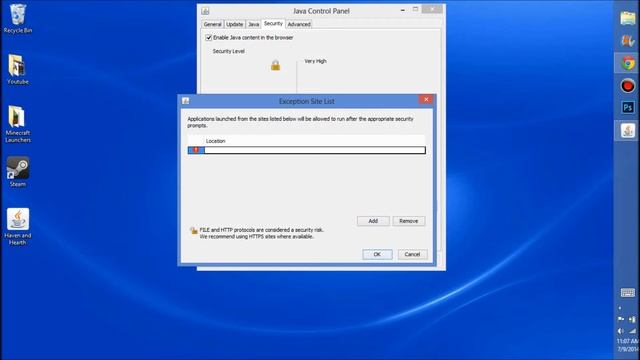This screenshot has width=640, height=360.
Task: Click the empty location input field
Action: pos(315,150)
